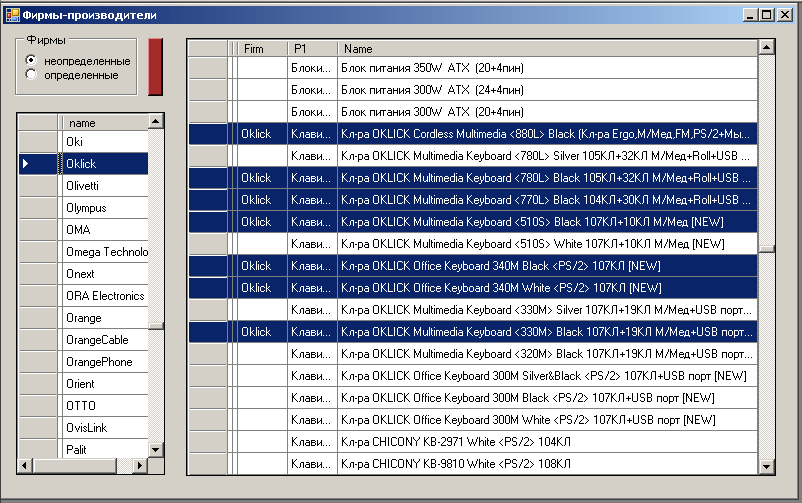The width and height of the screenshot is (802, 503).
Task: Click the red button beside Фирмы group
Action: [155, 67]
